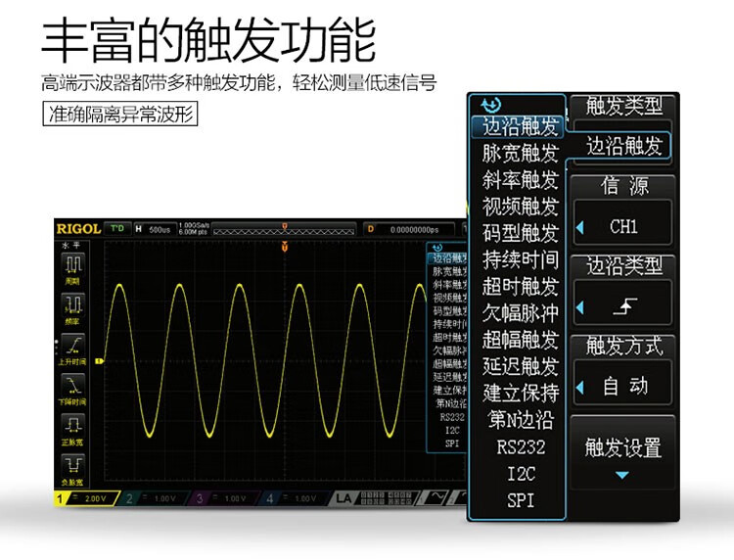Open the edge type (边沿类型) selector
734x560 pixels.
coord(623,306)
